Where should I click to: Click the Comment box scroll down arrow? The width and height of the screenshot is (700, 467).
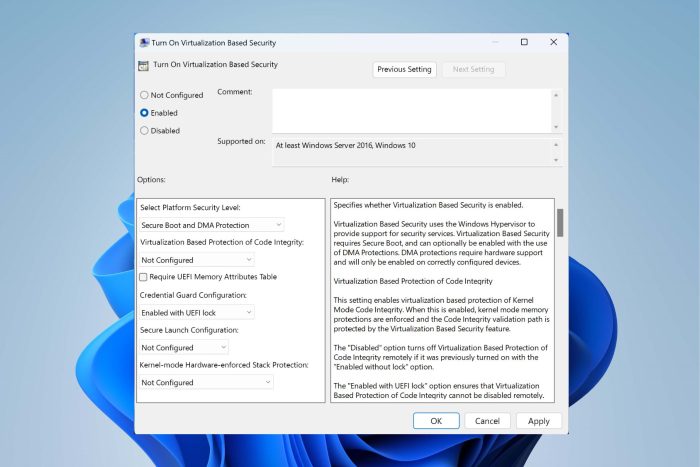(557, 127)
